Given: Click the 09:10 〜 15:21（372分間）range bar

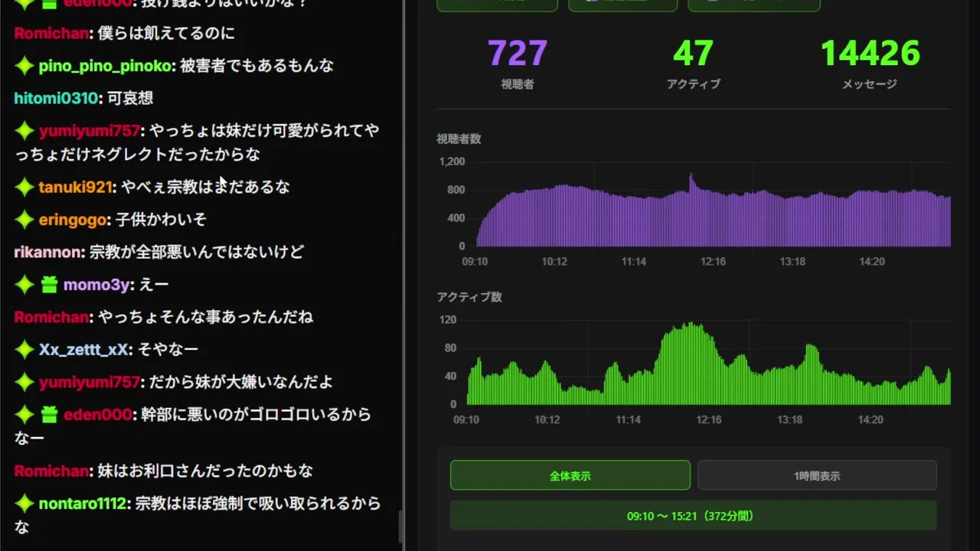Looking at the screenshot, I should tap(693, 516).
